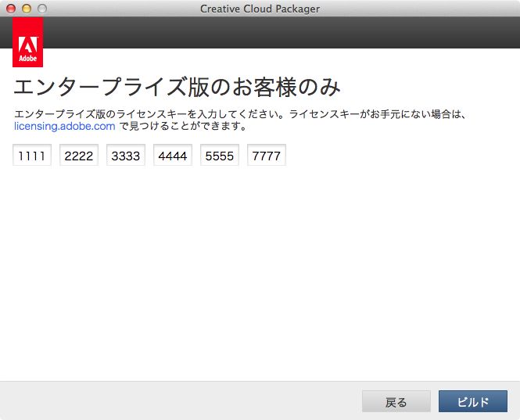The width and height of the screenshot is (520, 420).
Task: Click the license key field containing 1111
Action: (32, 155)
